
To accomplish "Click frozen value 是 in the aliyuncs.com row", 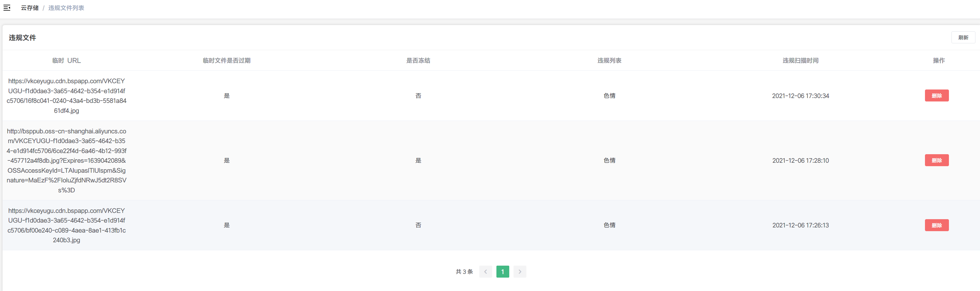I will 418,160.
